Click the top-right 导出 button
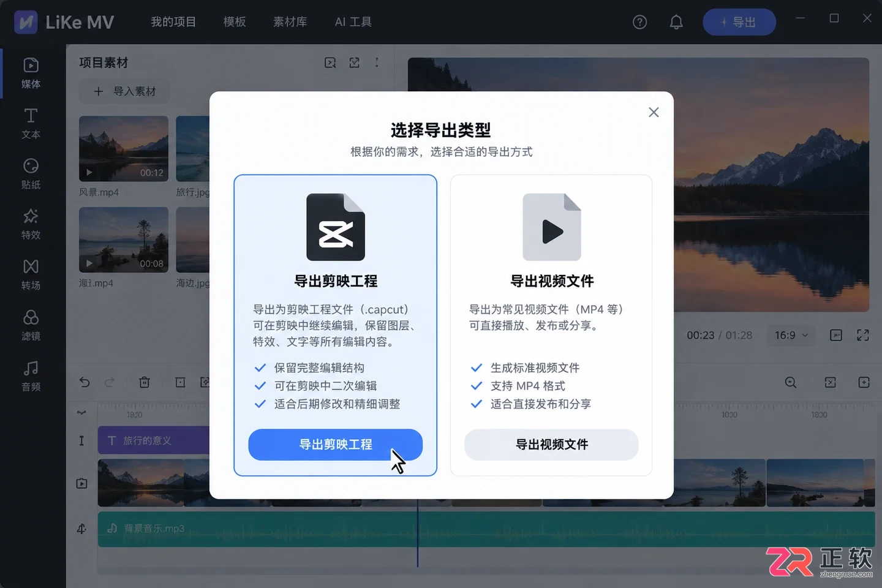Image resolution: width=882 pixels, height=588 pixels. pyautogui.click(x=739, y=22)
